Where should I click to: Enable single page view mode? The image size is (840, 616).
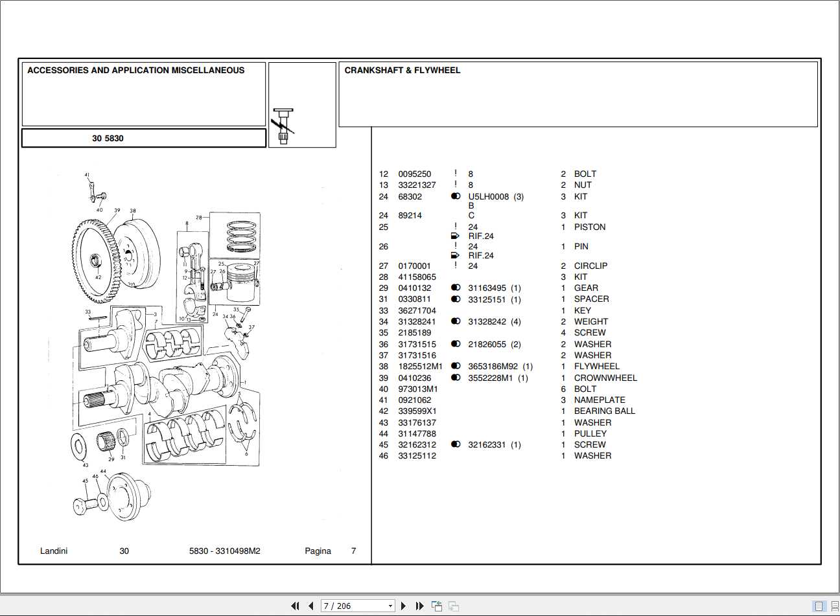tap(819, 606)
